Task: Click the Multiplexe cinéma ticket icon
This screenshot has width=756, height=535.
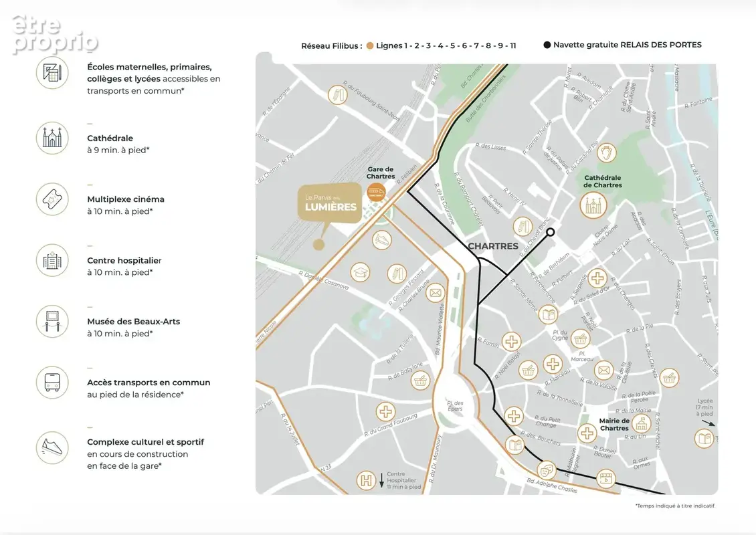Action: [52, 199]
